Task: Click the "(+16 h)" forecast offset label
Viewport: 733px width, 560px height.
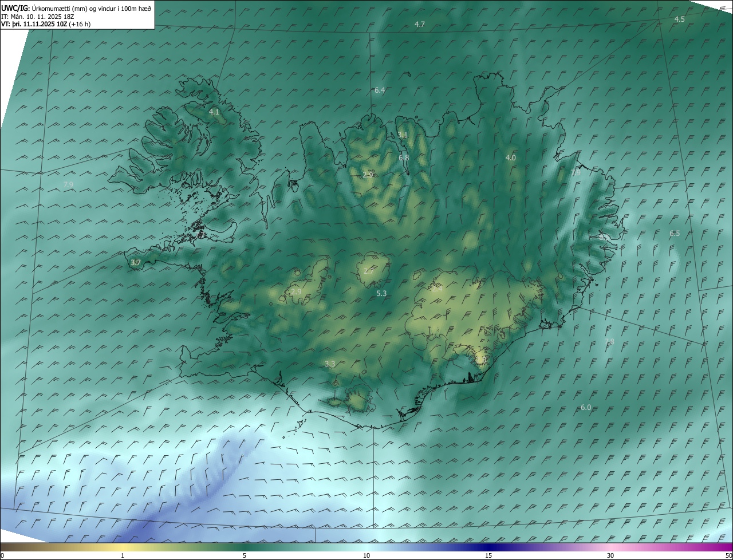Action: pos(80,24)
